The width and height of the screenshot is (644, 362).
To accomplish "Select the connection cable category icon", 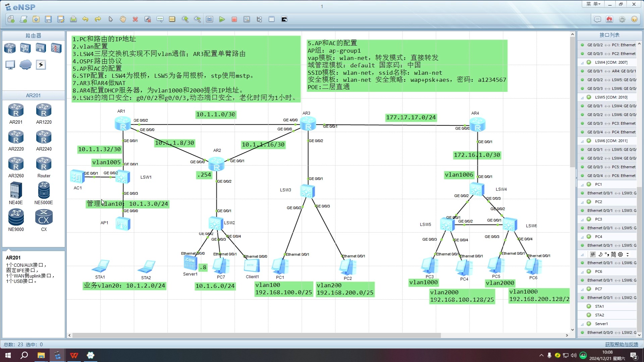I will point(41,65).
